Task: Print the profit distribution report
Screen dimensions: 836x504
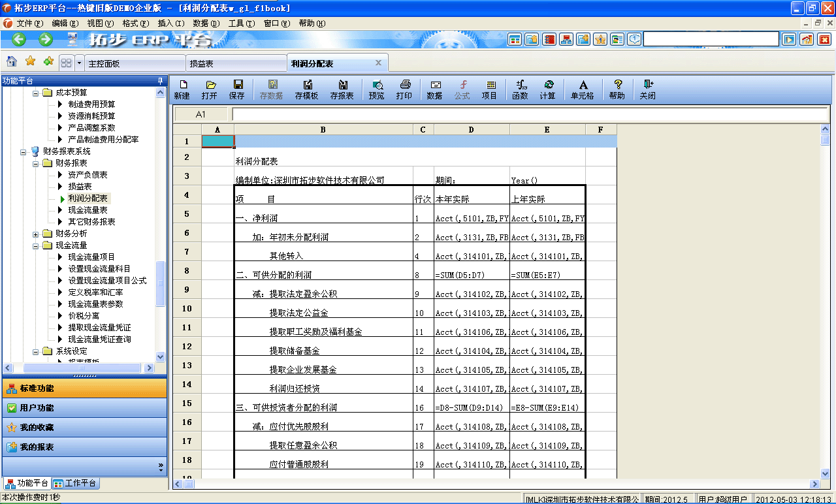Action: click(x=405, y=89)
